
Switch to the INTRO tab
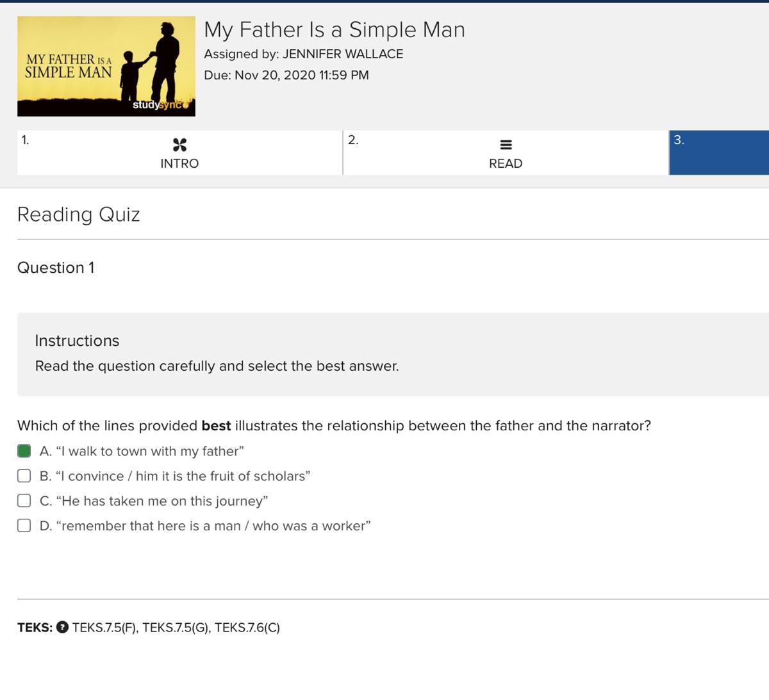point(179,152)
